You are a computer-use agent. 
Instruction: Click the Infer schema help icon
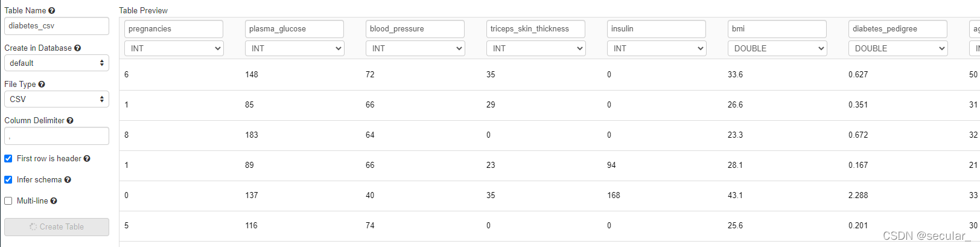tap(68, 180)
